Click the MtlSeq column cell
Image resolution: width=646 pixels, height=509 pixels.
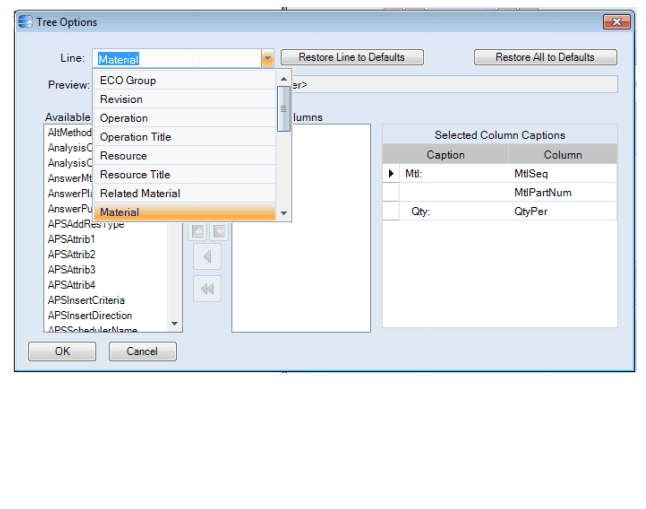pos(563,174)
